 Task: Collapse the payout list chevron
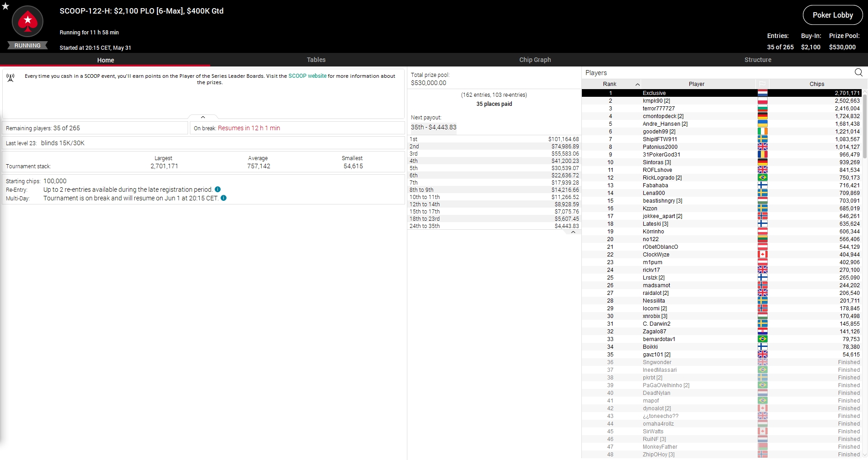(x=573, y=232)
